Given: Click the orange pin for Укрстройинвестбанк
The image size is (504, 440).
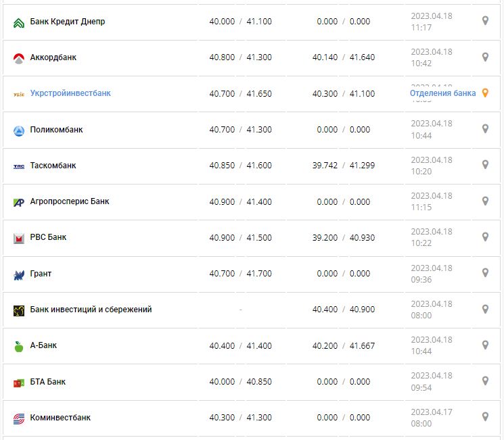Looking at the screenshot, I should (x=484, y=93).
